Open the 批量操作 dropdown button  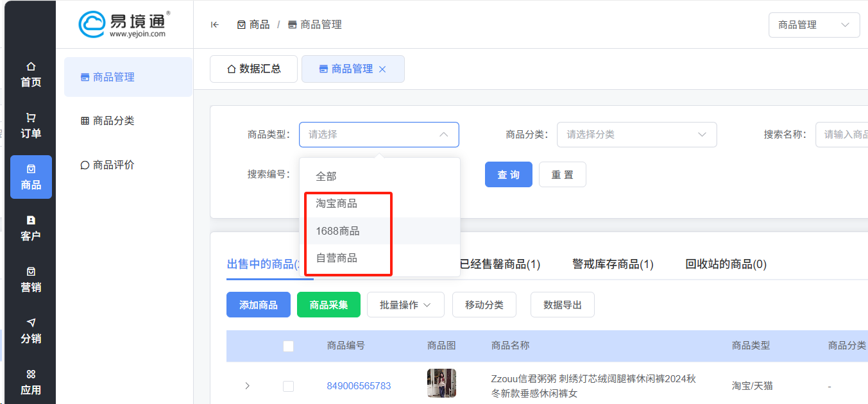pos(405,305)
